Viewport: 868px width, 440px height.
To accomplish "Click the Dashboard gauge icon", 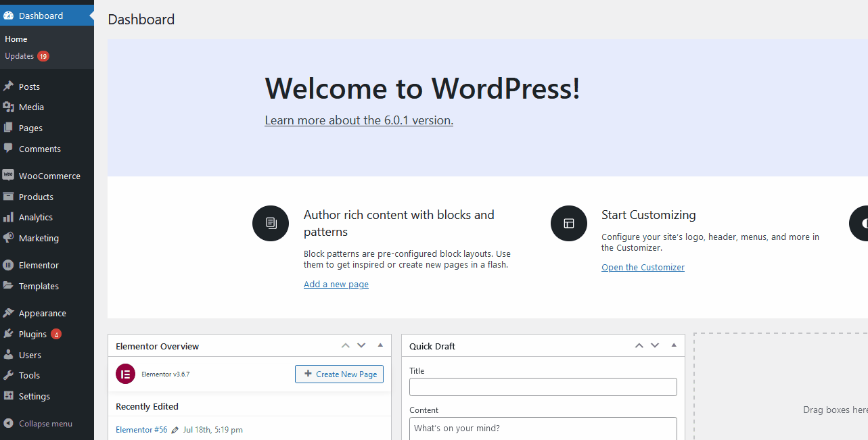I will [8, 16].
